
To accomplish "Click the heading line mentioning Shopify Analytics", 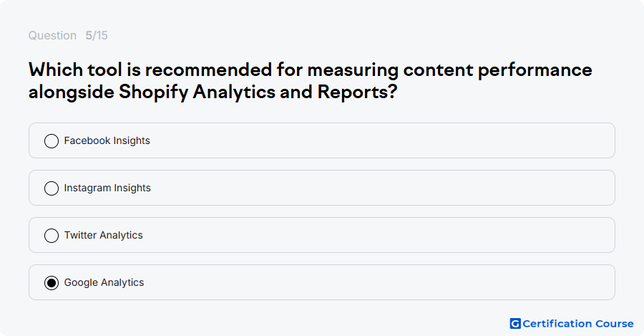I will [213, 92].
